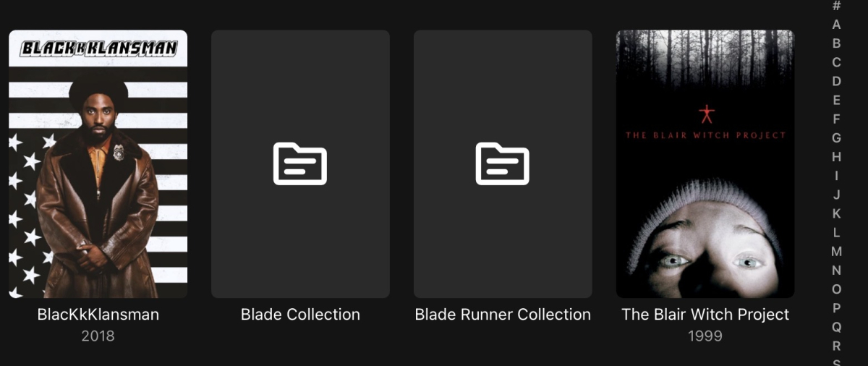Click The Blair Witch Project title text
868x366 pixels.
point(705,315)
